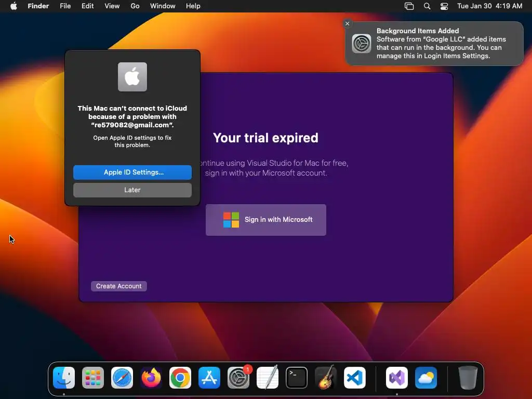Screen dimensions: 532x399
Task: Open Terminal from the Dock
Action: 297,378
